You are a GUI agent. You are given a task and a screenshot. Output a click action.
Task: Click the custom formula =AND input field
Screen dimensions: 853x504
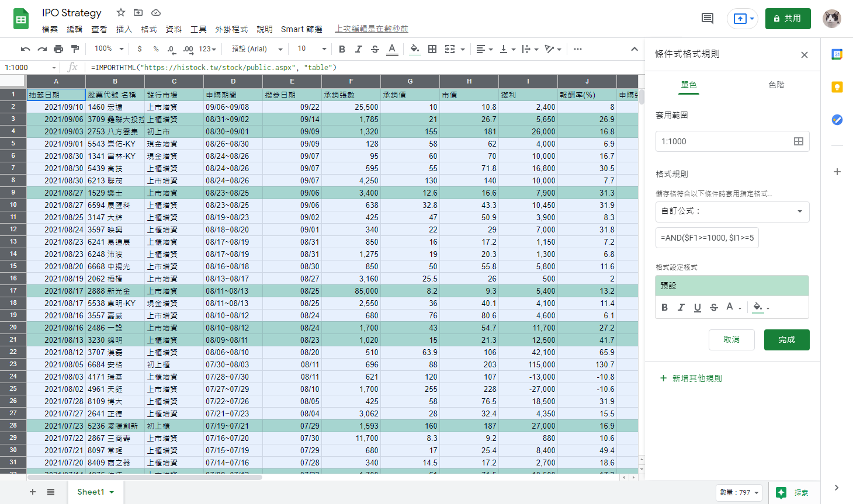tap(707, 238)
